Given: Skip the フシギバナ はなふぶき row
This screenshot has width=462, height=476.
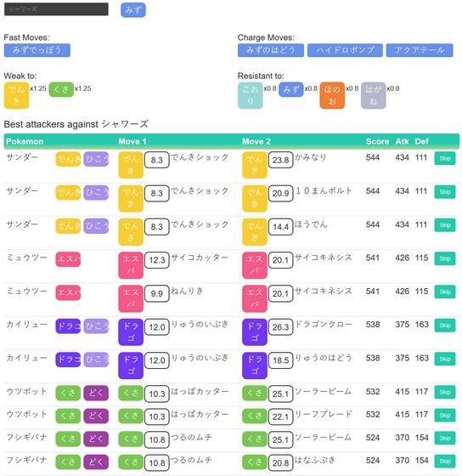Looking at the screenshot, I should point(445,462).
